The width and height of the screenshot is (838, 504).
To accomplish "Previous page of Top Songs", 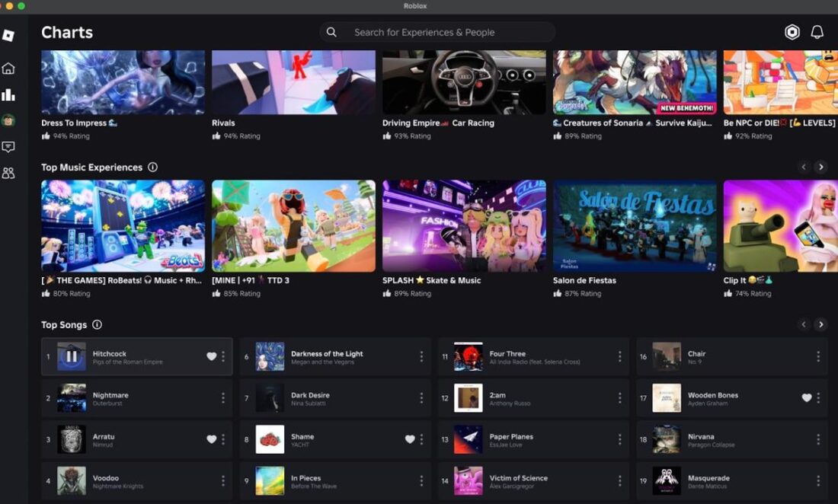I will click(x=804, y=324).
